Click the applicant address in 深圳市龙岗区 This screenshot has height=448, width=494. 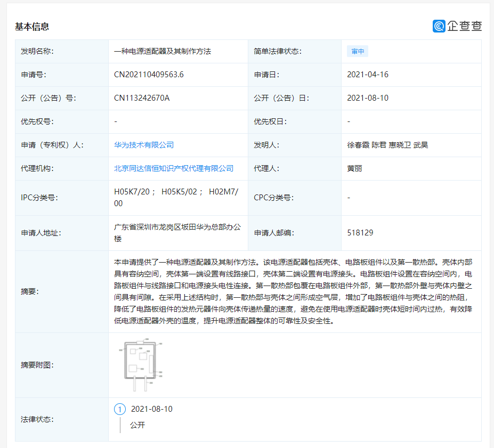click(177, 227)
